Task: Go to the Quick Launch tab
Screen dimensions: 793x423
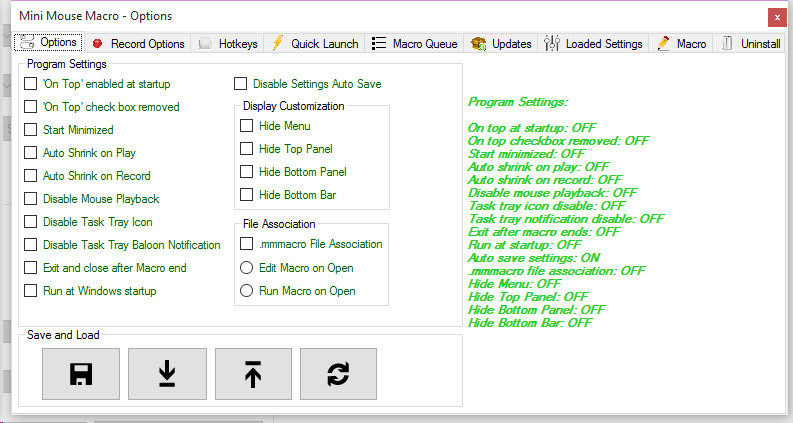Action: (x=315, y=44)
